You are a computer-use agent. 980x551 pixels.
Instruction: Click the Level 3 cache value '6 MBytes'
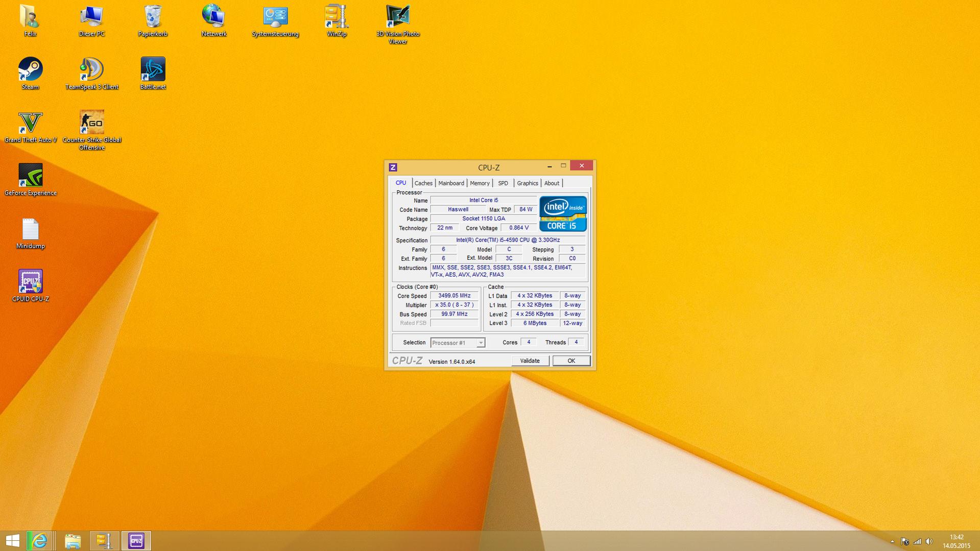[535, 323]
